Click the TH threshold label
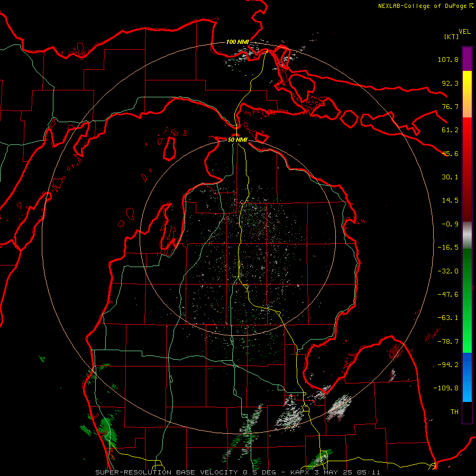The height and width of the screenshot is (476, 476). [454, 412]
